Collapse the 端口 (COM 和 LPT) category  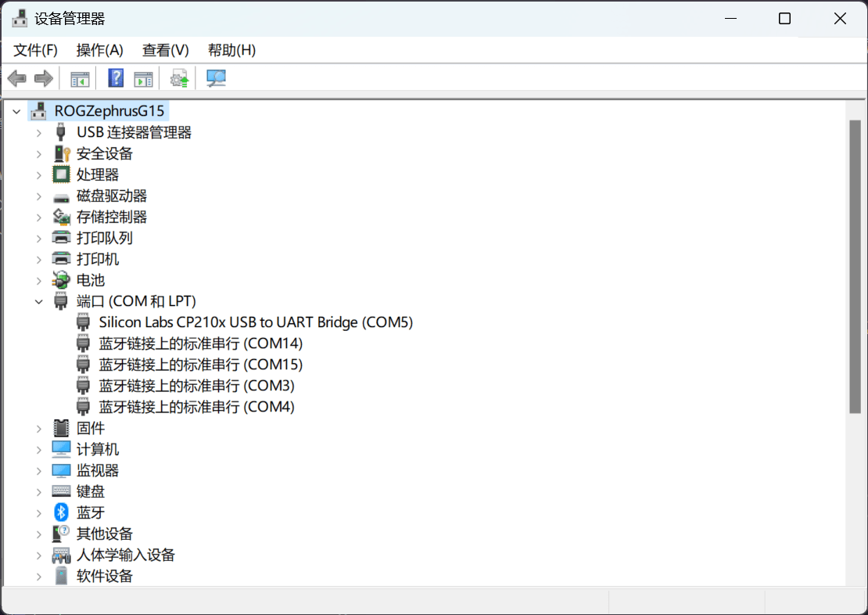[x=39, y=300]
